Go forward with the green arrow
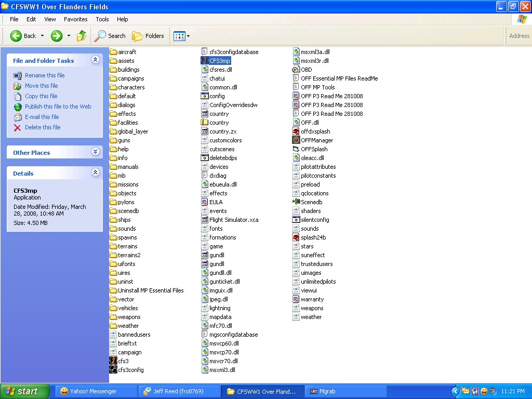This screenshot has height=399, width=532. pyautogui.click(x=57, y=36)
